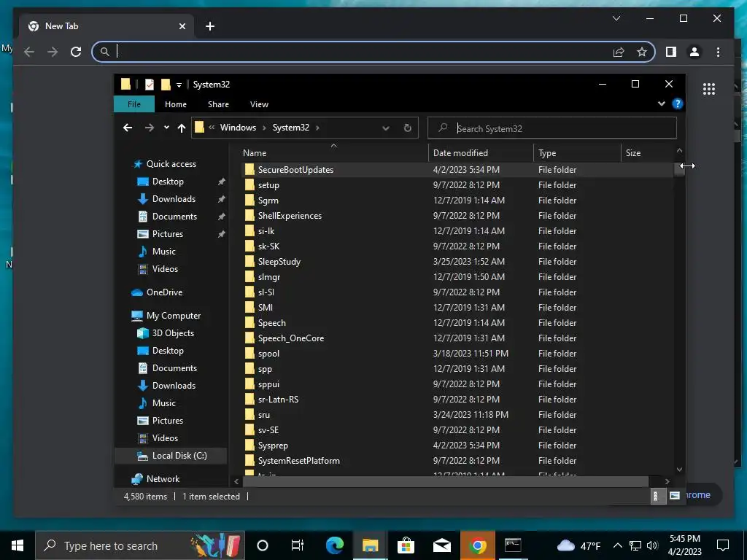Click System32 breadcrumb in address bar
The image size is (747, 560).
pyautogui.click(x=290, y=128)
